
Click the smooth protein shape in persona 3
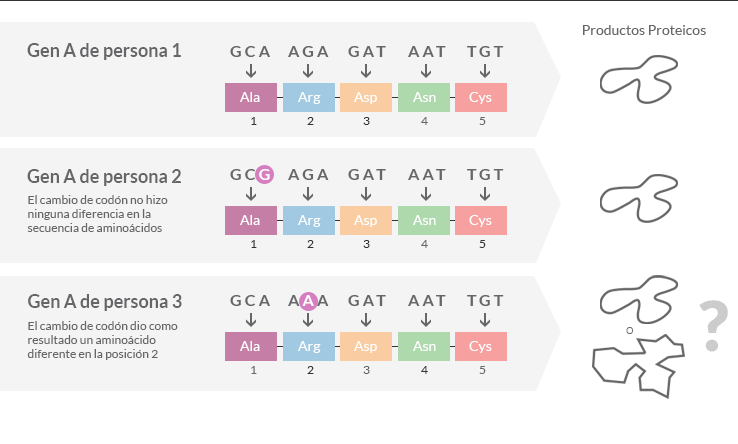coord(639,300)
